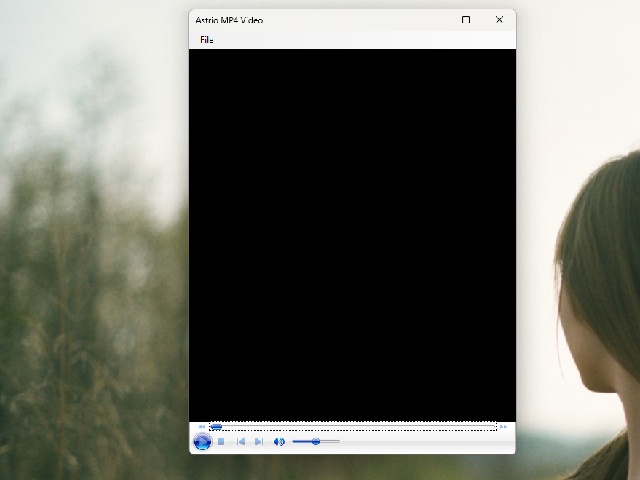Screen dimensions: 640x480
Task: Raise volume by clicking the volume track's end
Action: coord(338,441)
